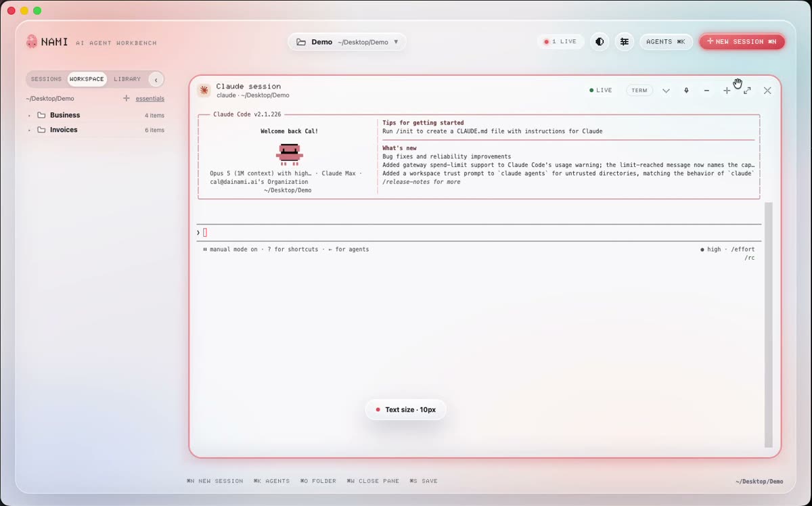Click 'Claude Code v2.1.226' title text
The height and width of the screenshot is (506, 812).
tap(247, 114)
